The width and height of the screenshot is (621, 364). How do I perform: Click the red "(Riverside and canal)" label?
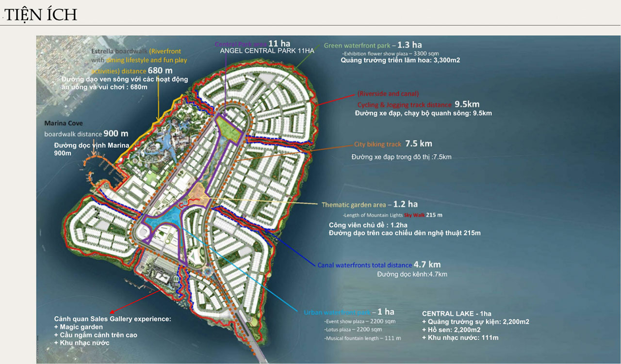pos(388,94)
